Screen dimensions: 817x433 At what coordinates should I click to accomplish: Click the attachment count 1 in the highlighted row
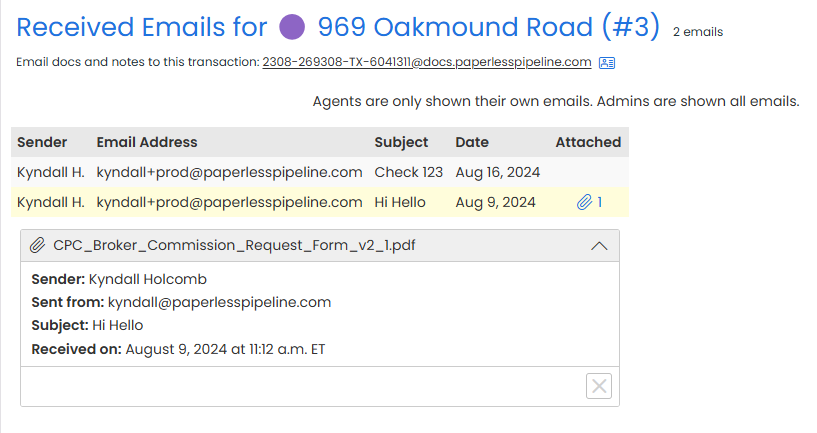tap(600, 202)
